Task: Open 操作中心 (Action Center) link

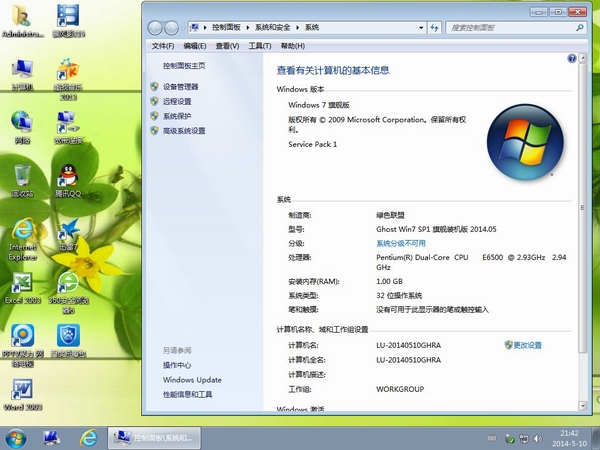Action: click(x=177, y=365)
